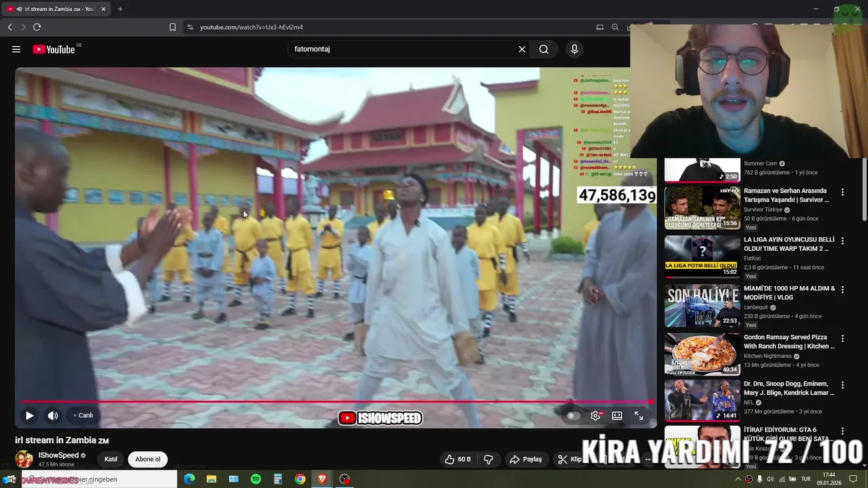Toggle the autoplay switch in player

coord(574,415)
